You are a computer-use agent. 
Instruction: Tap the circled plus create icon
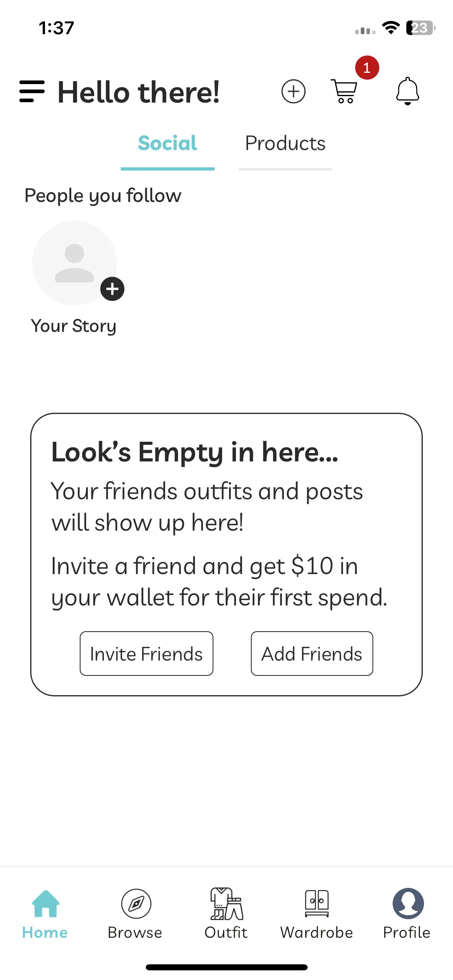[x=293, y=91]
